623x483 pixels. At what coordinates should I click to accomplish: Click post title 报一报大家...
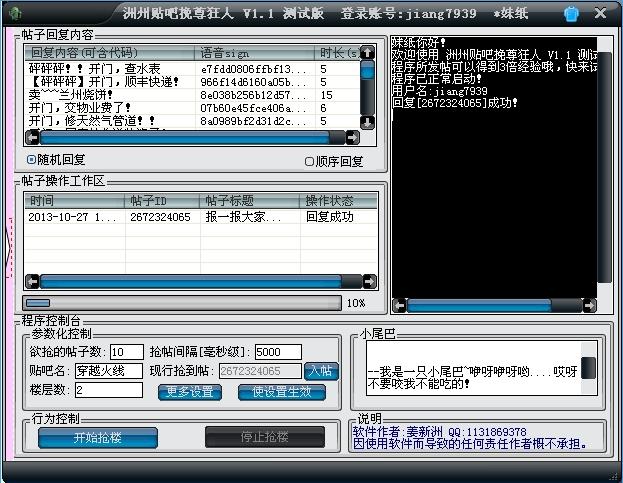243,217
